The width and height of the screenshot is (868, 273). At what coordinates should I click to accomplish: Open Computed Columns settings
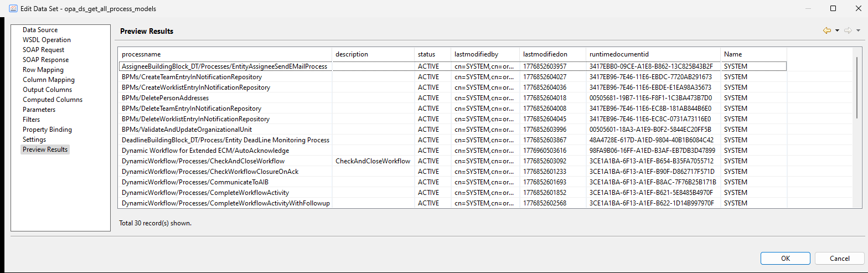(53, 100)
